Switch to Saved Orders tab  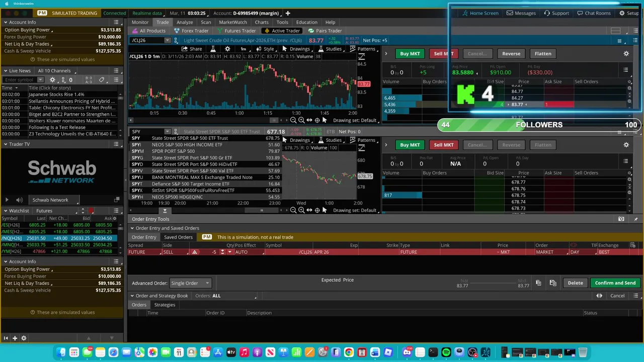178,237
